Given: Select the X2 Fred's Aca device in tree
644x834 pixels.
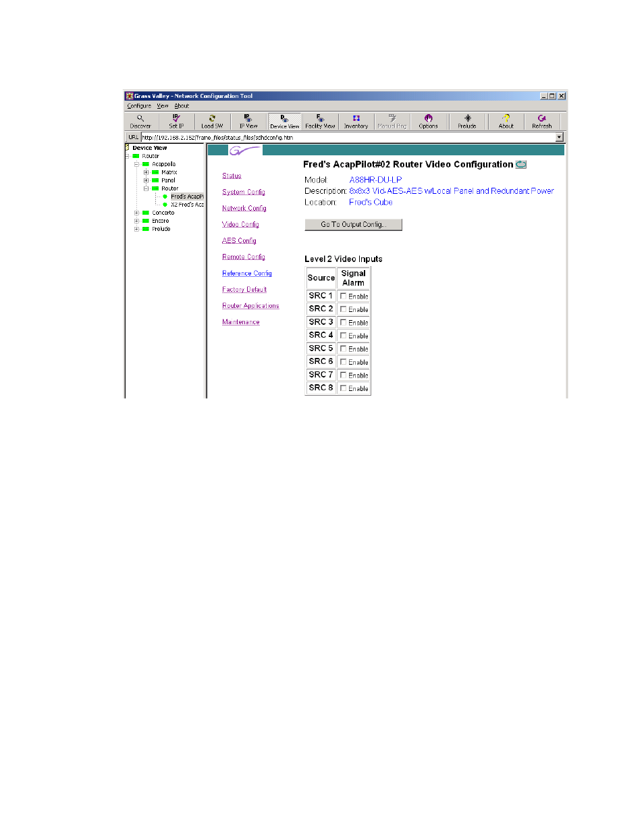Looking at the screenshot, I should point(187,205).
